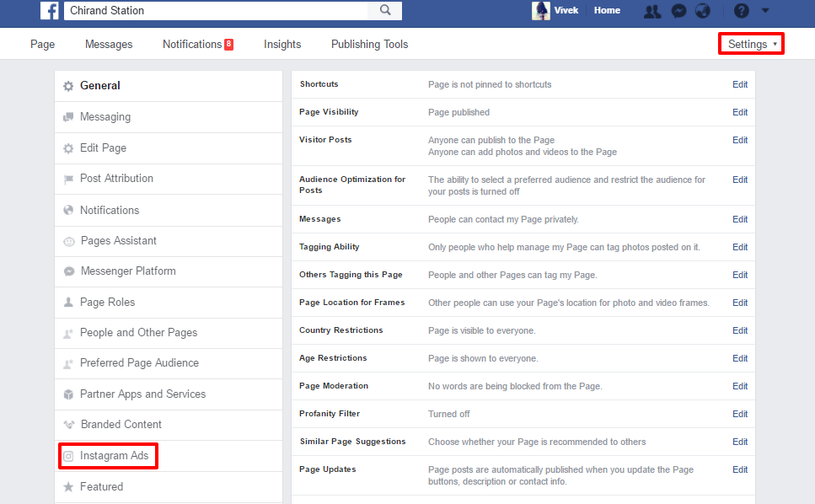Select Pages Assistant smiley icon
This screenshot has height=504, width=815.
(x=68, y=241)
